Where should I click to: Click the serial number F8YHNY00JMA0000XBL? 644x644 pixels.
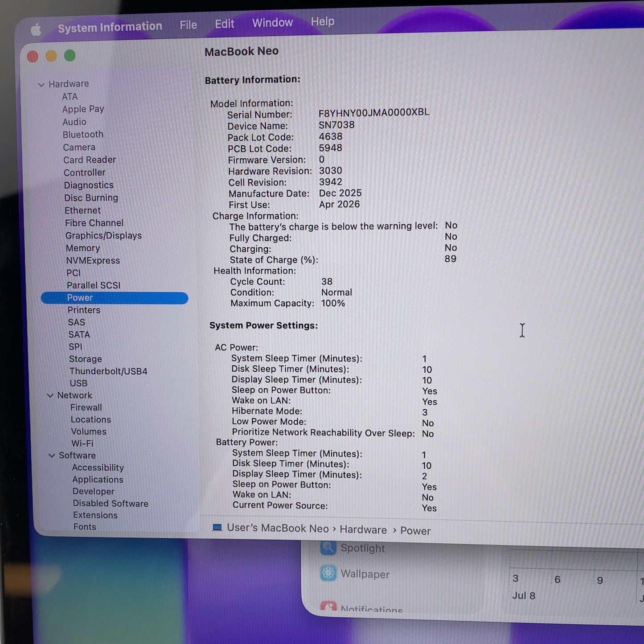click(x=374, y=113)
